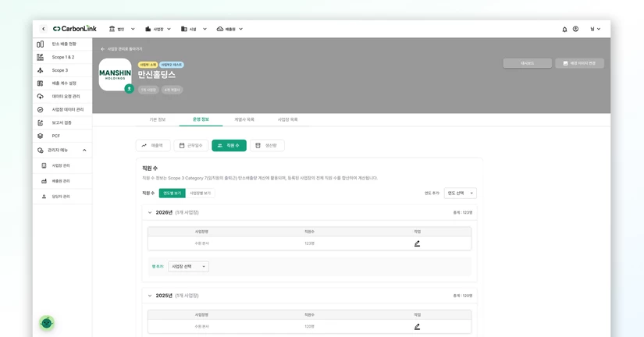Click the office building icon in top navigation

coord(184,29)
